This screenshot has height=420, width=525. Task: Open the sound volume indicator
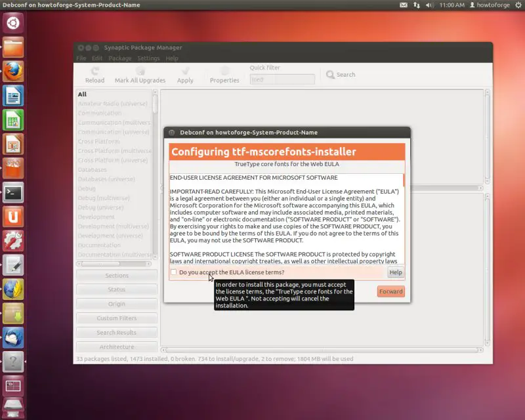[x=430, y=5]
